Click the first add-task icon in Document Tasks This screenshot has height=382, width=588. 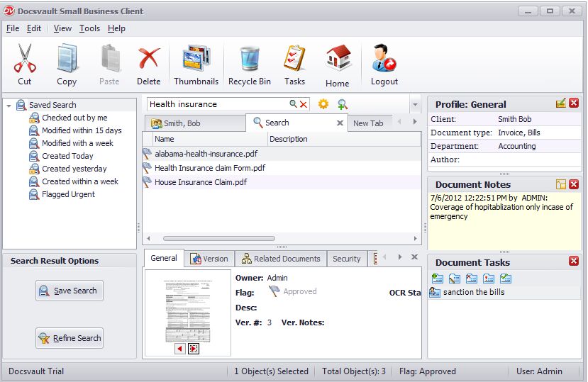pos(437,279)
